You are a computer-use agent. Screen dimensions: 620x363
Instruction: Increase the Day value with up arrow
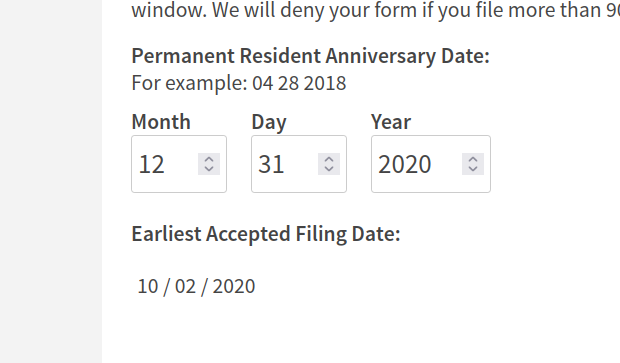click(329, 159)
